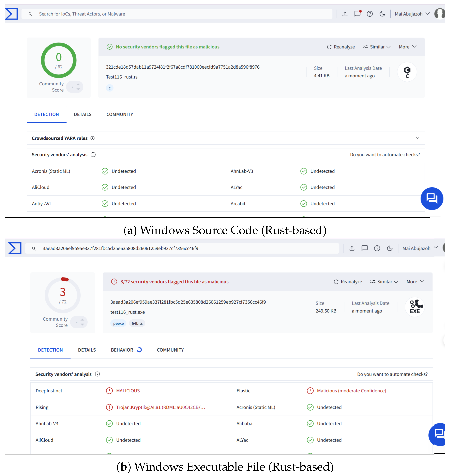Open DETECTION tab for Rust source file

click(x=46, y=114)
